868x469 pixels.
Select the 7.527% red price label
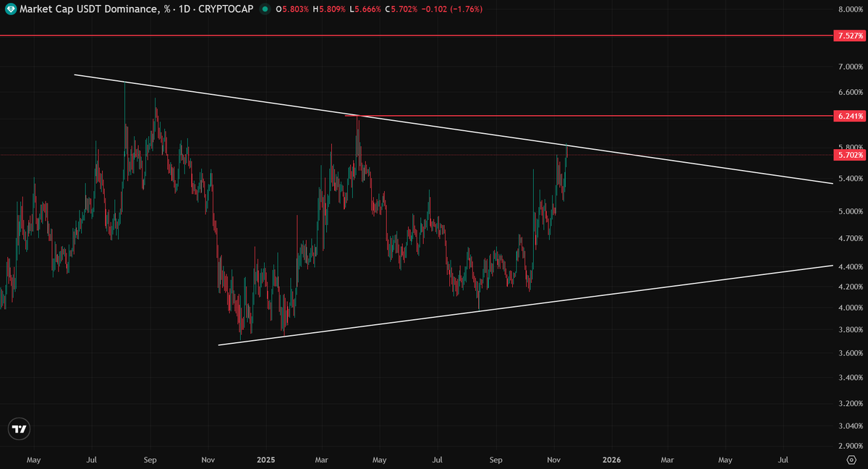point(849,35)
